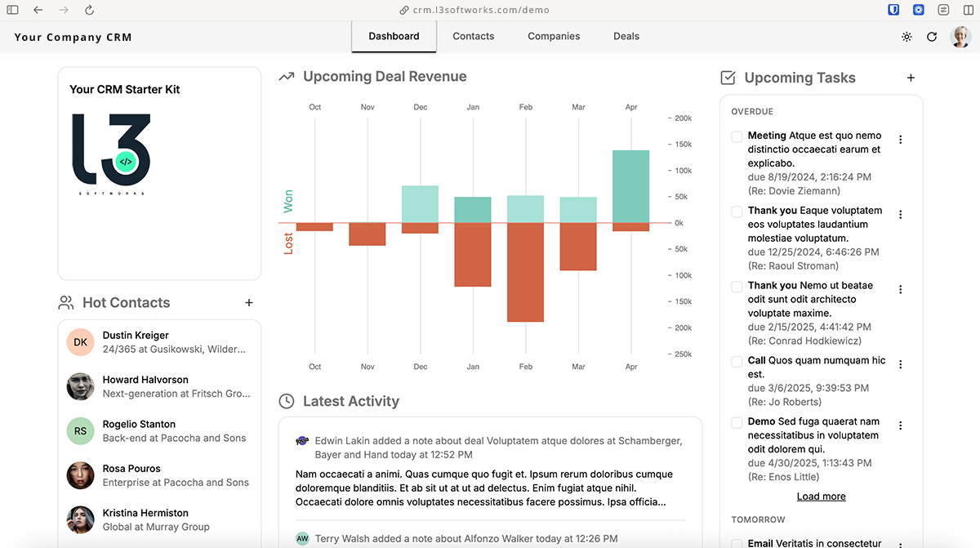Check the Demo Sed fuga task checkbox
This screenshot has height=548, width=980.
click(x=736, y=421)
